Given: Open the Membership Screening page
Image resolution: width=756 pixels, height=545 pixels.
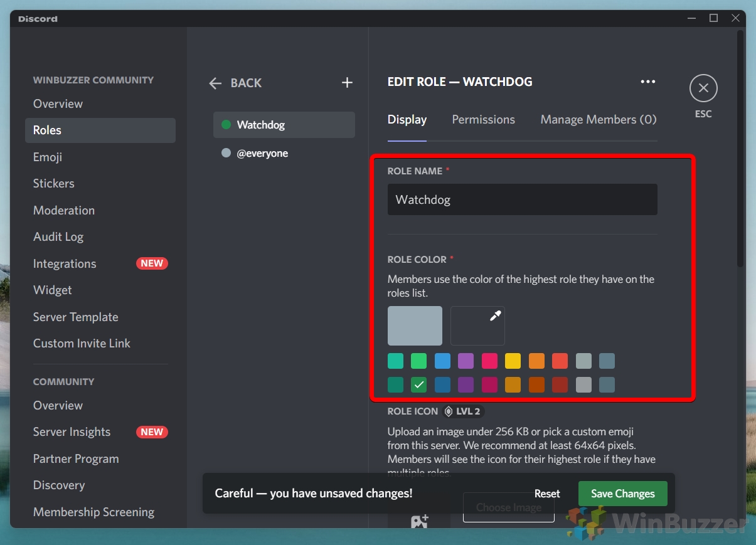Looking at the screenshot, I should pos(100,512).
